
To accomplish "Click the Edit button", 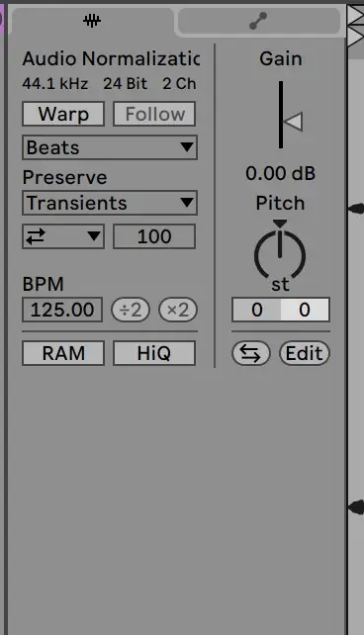I will coord(305,353).
